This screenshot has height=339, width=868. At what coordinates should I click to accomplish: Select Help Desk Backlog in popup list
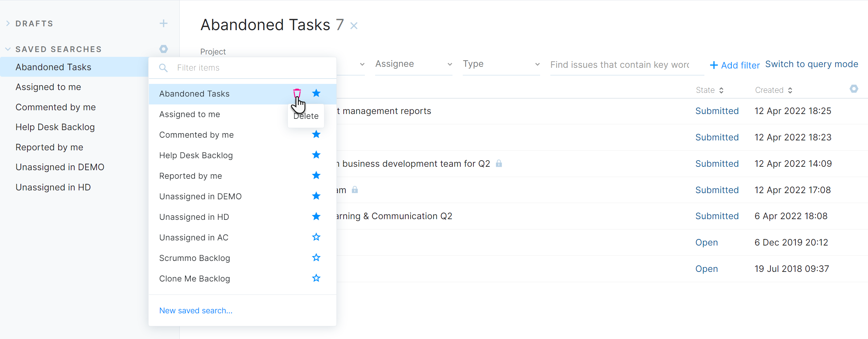pyautogui.click(x=196, y=155)
